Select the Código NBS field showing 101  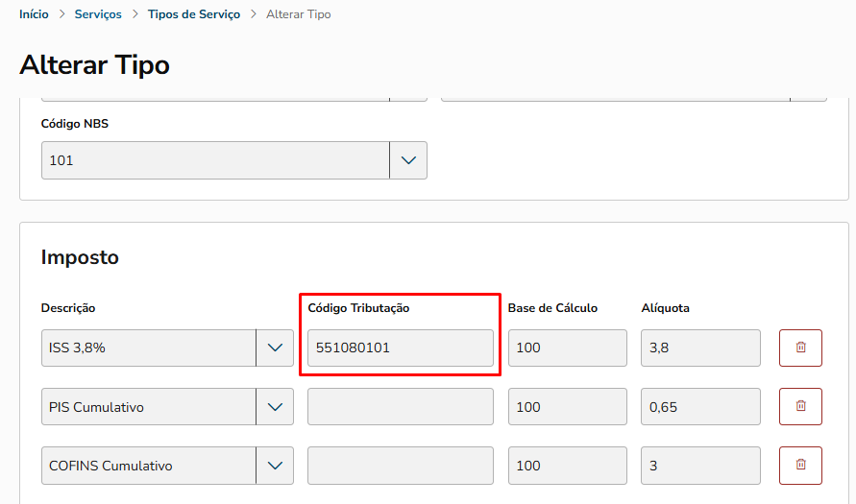coord(214,160)
